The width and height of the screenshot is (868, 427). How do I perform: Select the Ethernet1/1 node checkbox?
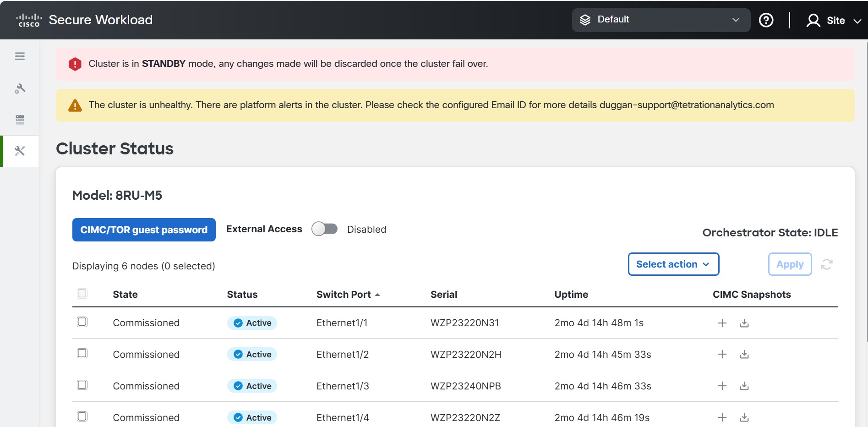[82, 322]
